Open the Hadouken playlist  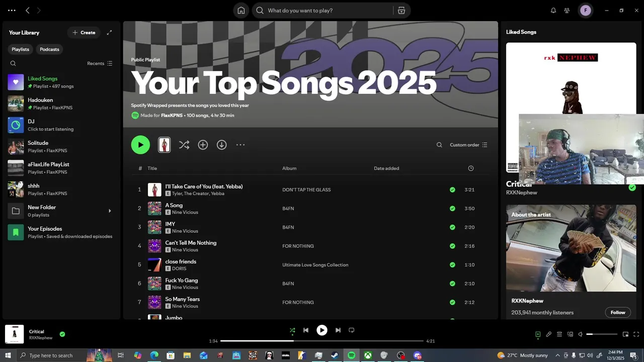(x=61, y=104)
